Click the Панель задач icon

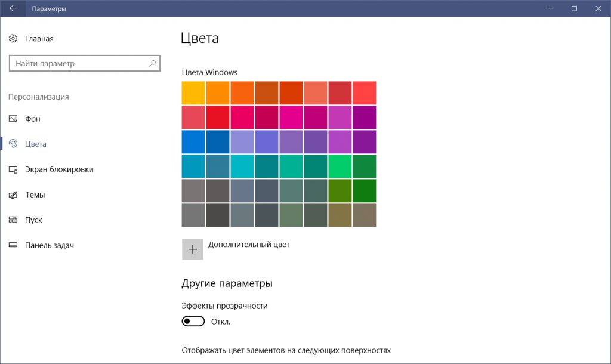13,245
